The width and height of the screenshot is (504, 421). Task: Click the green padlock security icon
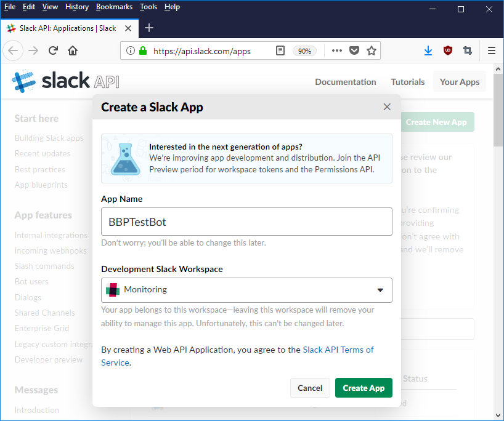pos(143,50)
